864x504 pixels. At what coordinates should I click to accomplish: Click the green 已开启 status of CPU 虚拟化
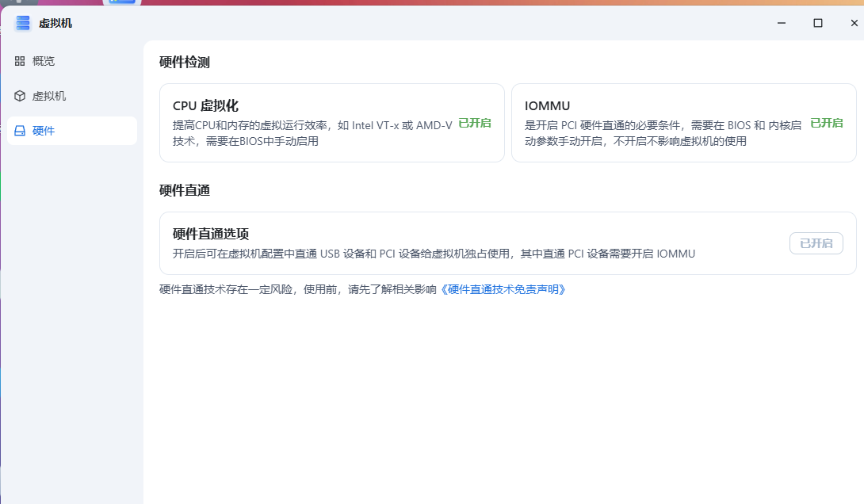tap(475, 123)
